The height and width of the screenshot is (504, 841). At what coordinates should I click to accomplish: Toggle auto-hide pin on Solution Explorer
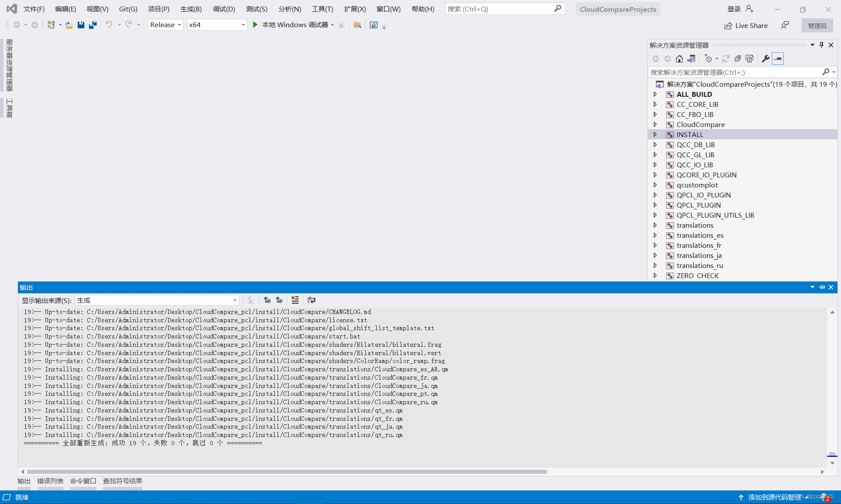coord(821,45)
